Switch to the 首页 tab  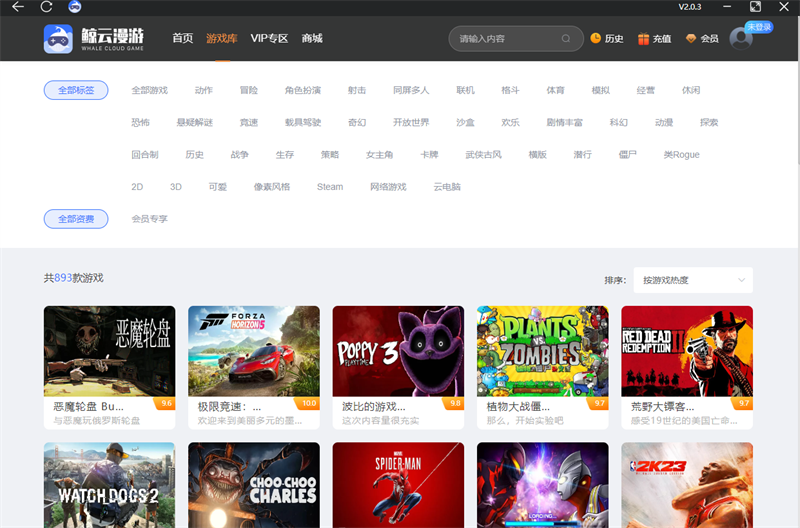182,39
